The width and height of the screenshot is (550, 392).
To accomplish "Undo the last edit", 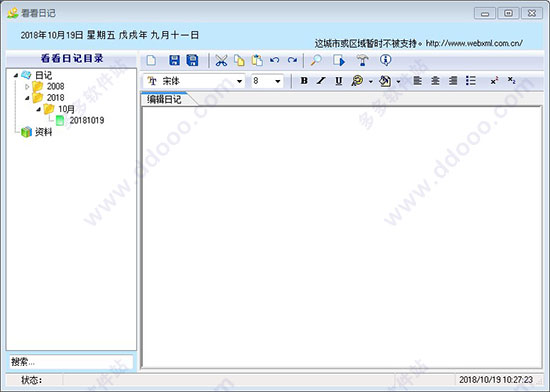I will coord(275,60).
